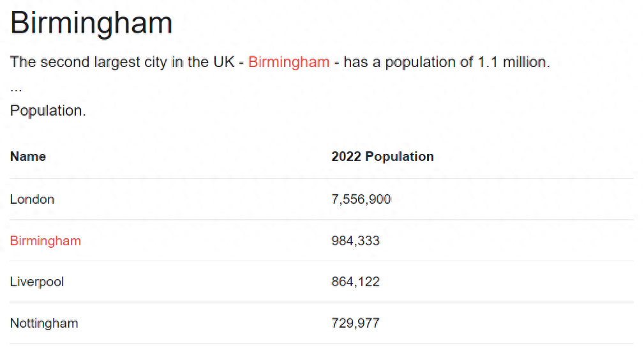Click the word 'largest' in the intro
Viewport: 644px width, 350px height.
pos(117,62)
